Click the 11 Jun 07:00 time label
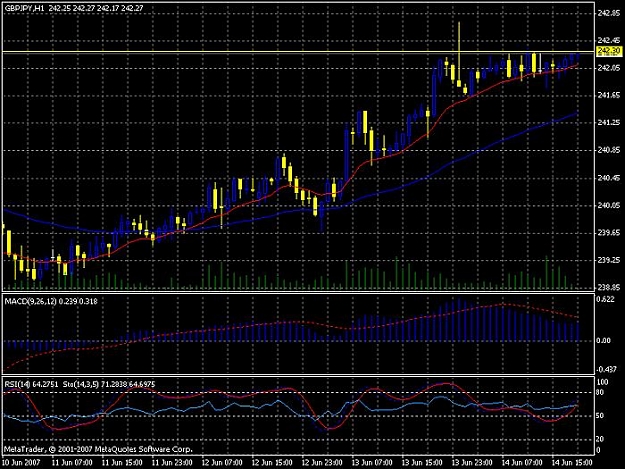Screen dimensions: 625x469 point(72,463)
